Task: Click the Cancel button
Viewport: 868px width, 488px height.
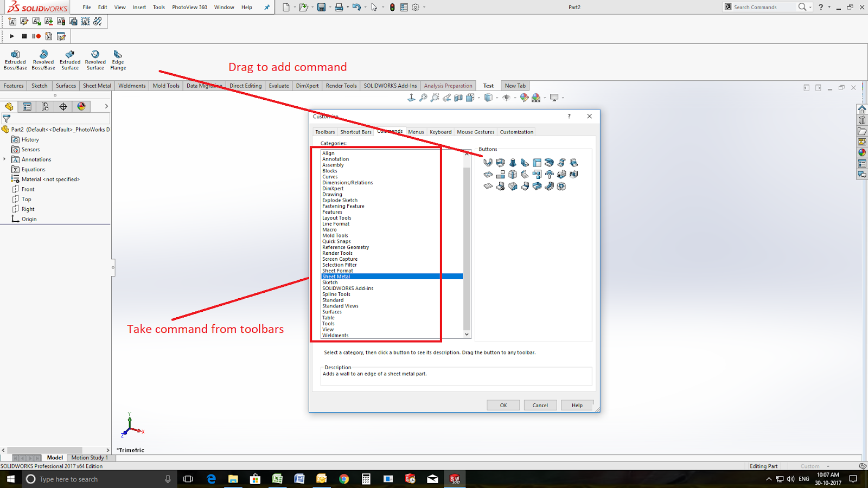Action: pyautogui.click(x=540, y=405)
